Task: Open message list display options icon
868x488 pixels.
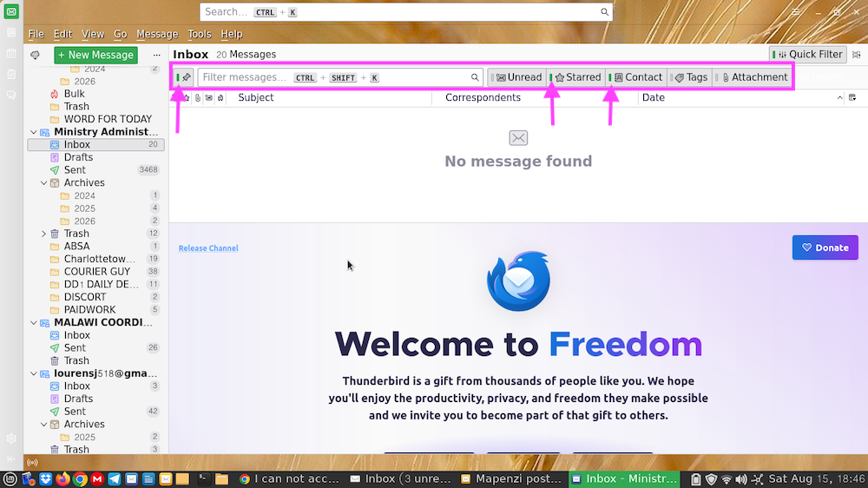Action: [857, 55]
